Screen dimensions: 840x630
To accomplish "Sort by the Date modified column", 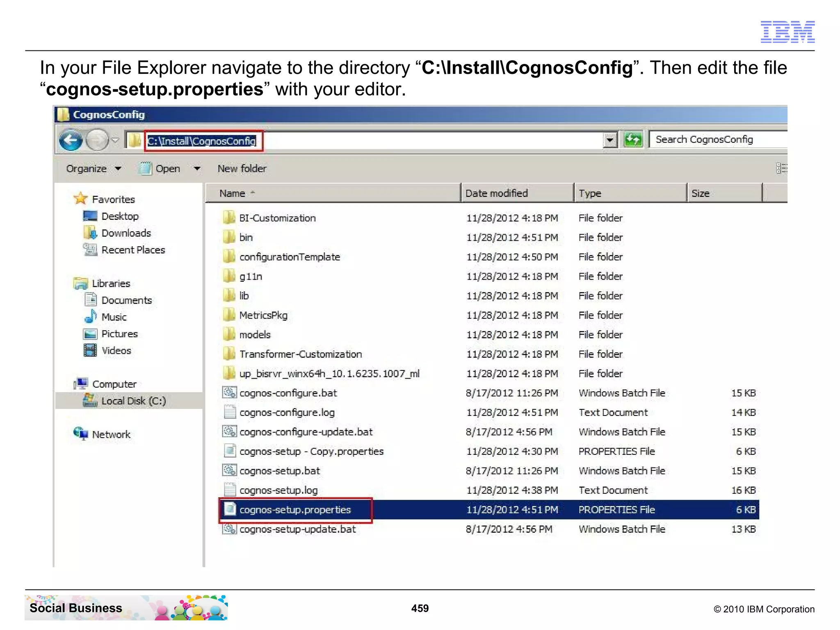I will (x=517, y=193).
